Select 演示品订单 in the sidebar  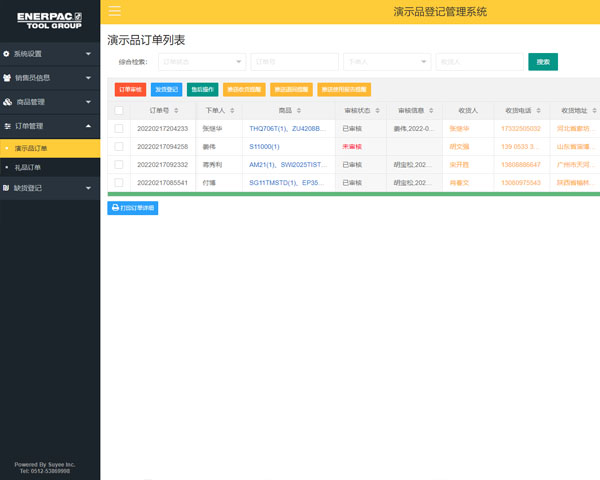[30, 148]
